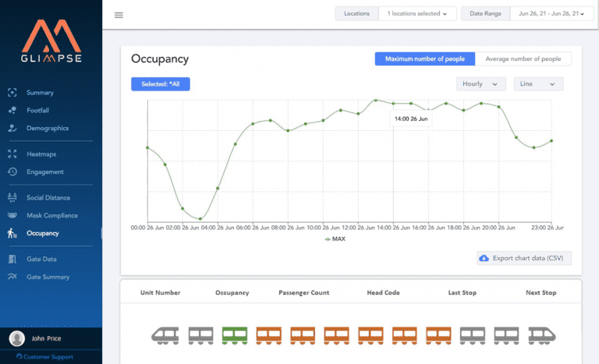Click the hamburger menu icon

(x=119, y=15)
